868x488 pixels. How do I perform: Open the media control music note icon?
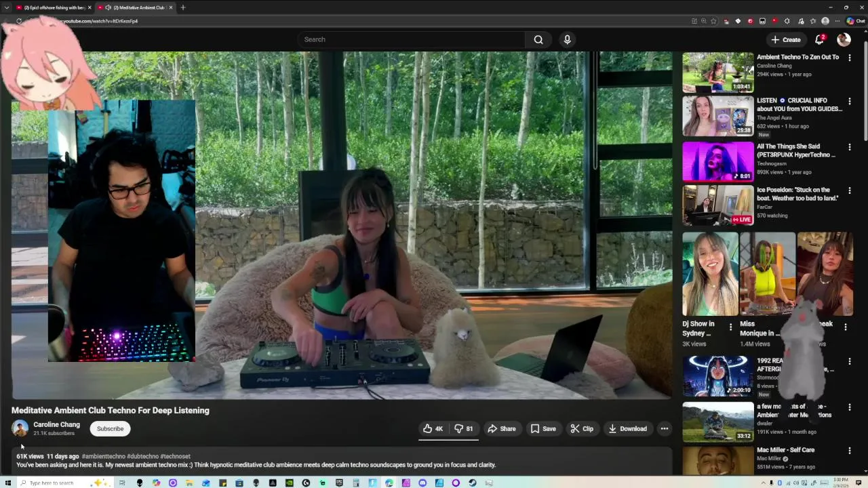click(801, 21)
